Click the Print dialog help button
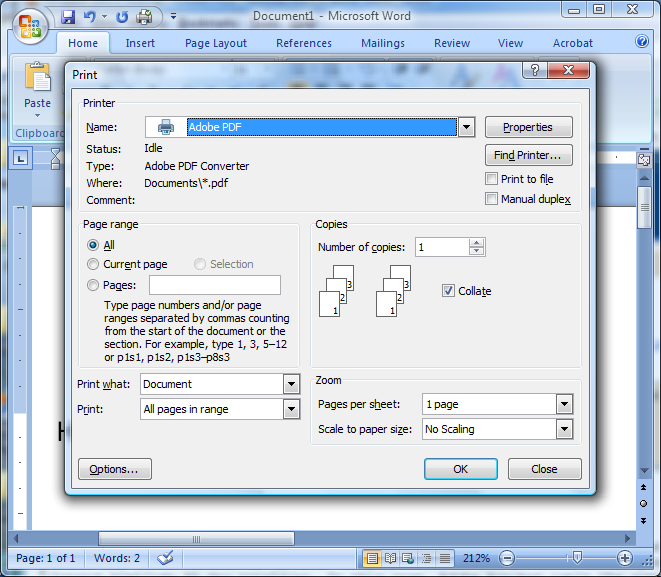 pyautogui.click(x=535, y=70)
